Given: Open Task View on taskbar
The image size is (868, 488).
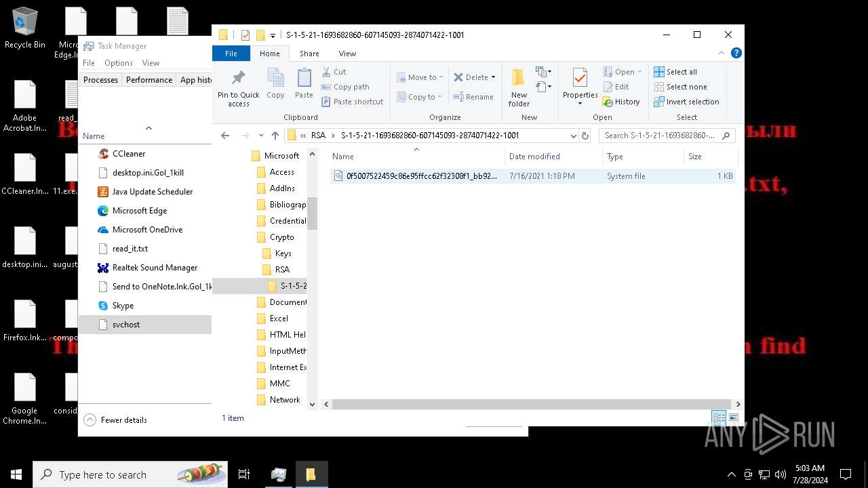Looking at the screenshot, I should click(244, 474).
